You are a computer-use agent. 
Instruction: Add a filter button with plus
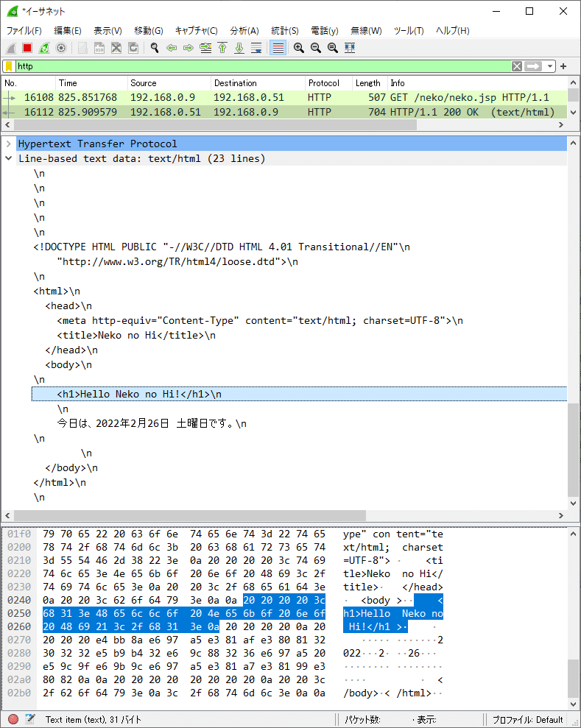tap(564, 66)
